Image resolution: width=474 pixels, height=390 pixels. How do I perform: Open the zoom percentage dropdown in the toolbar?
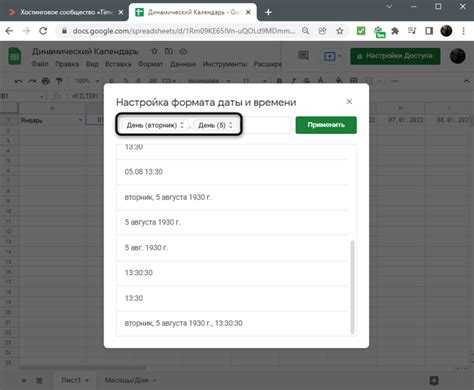(x=87, y=81)
